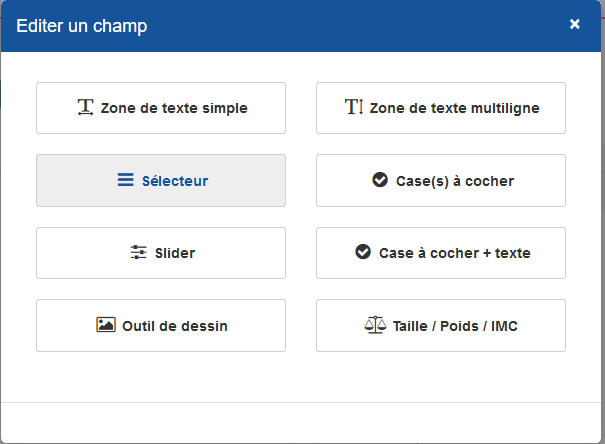Click the empty footer area of the dialog

(x=301, y=423)
